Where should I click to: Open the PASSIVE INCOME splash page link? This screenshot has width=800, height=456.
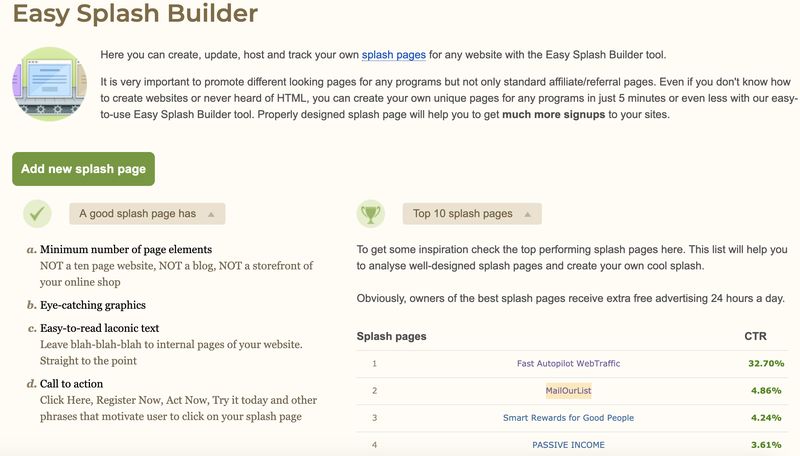pyautogui.click(x=568, y=444)
